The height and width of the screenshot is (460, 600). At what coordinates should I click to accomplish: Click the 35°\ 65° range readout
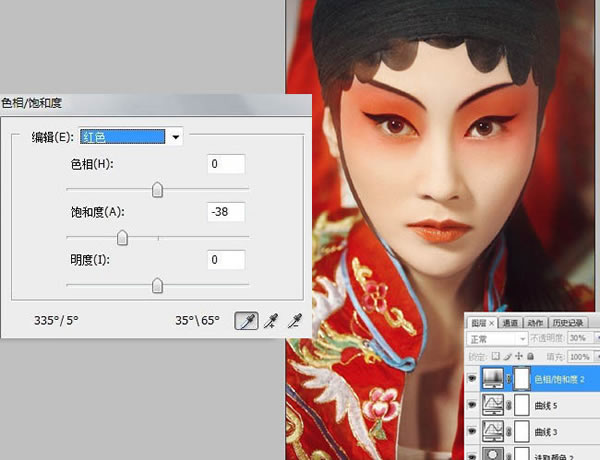197,320
